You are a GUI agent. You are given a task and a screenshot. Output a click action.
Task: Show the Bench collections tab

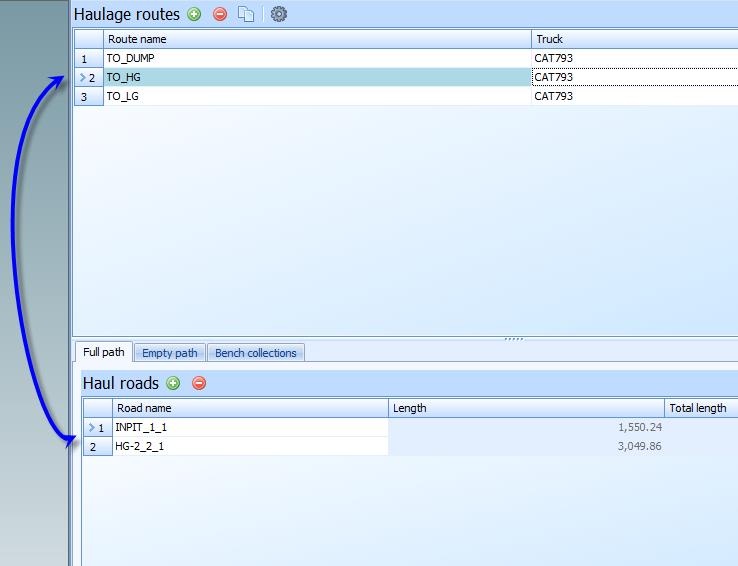[x=256, y=353]
